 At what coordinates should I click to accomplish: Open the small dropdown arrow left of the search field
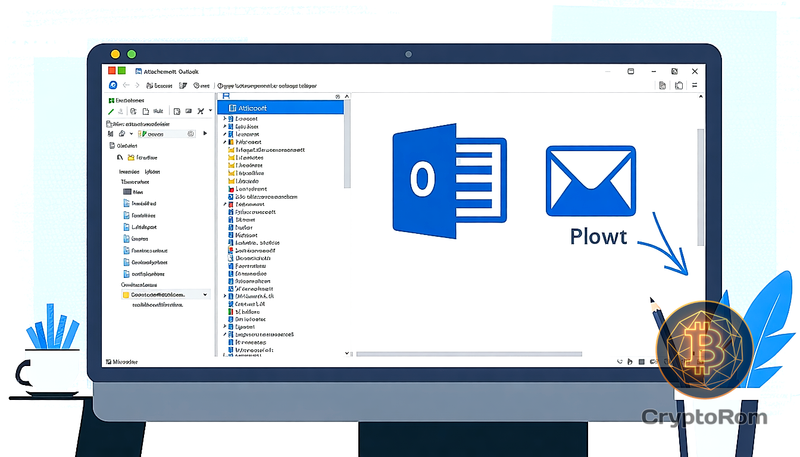click(131, 134)
